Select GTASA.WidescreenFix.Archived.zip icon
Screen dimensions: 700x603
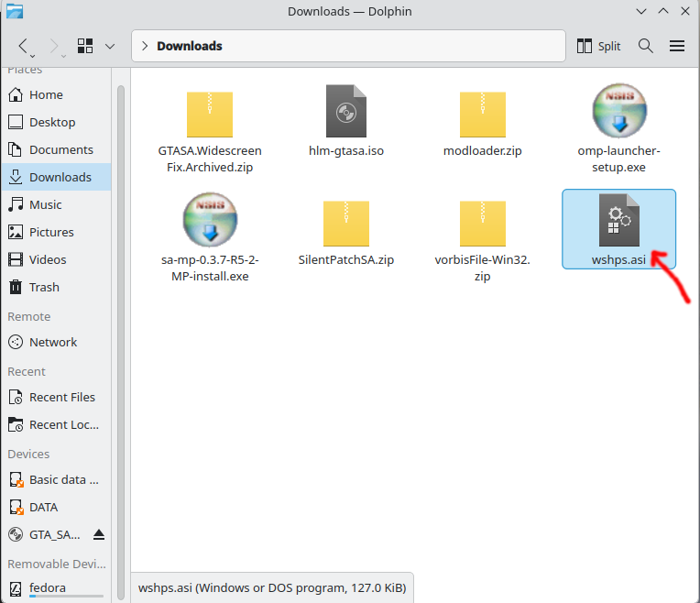point(210,115)
